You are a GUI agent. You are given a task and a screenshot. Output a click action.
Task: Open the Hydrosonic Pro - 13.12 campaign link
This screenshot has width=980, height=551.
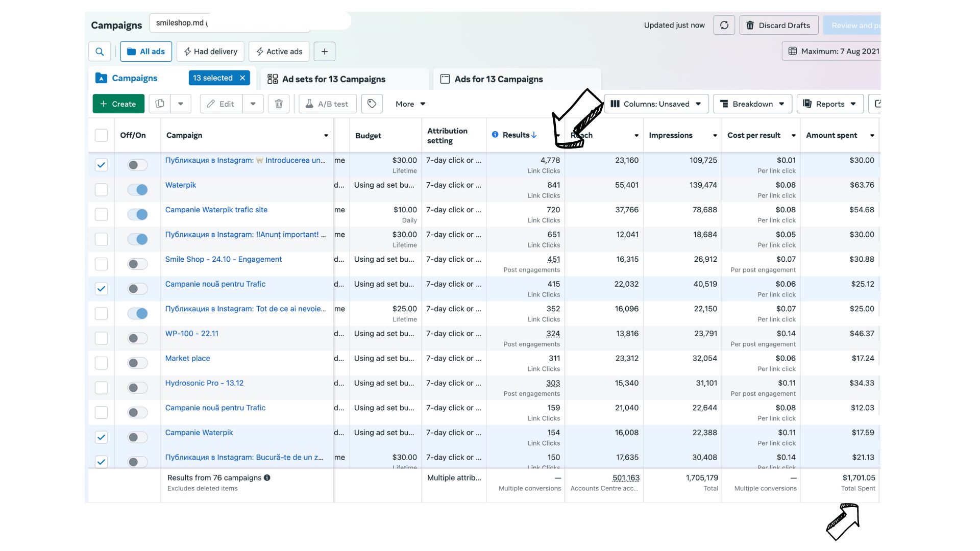(204, 383)
